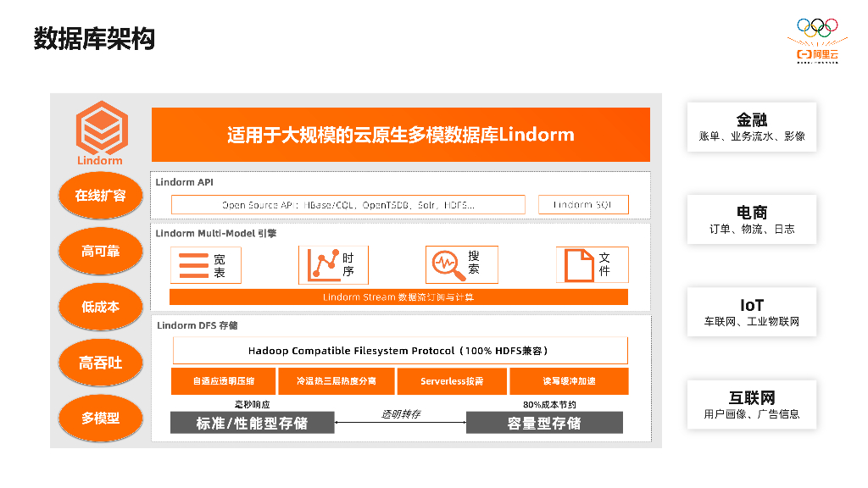Click the 车联网、工业物联网 subtitle
This screenshot has height=488, width=868.
tap(752, 321)
